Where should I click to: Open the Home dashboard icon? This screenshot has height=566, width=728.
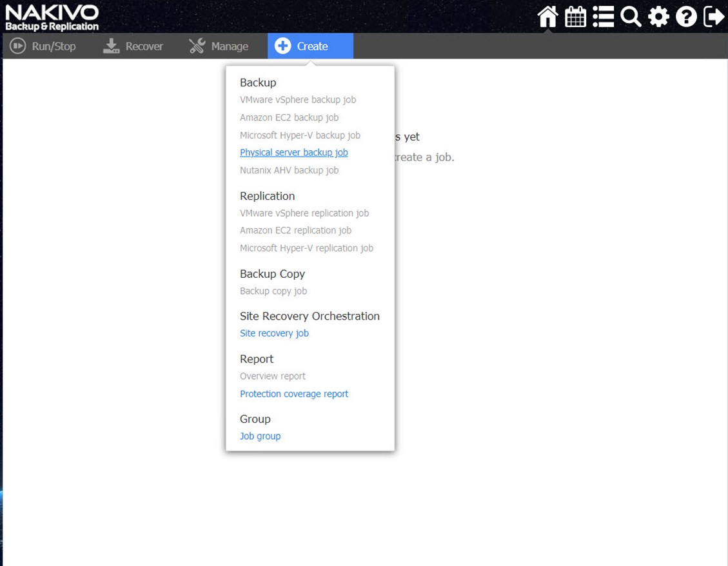[547, 17]
